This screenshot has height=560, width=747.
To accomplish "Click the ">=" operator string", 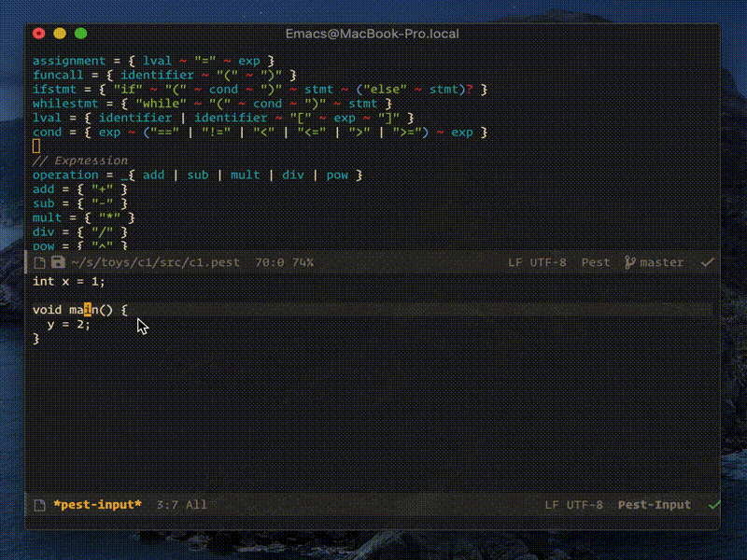I will 407,133.
